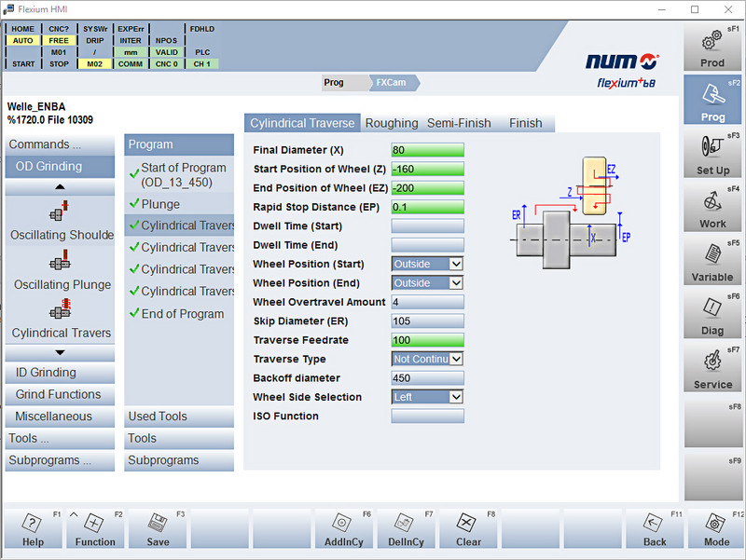Select the Oscillating Plunge grinding icon
Screen dimensions: 746x560
(x=62, y=265)
